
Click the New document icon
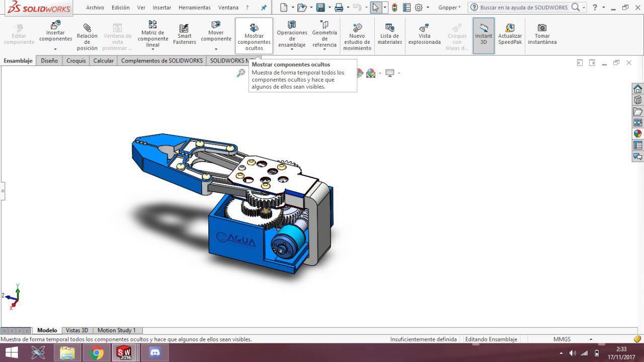[284, 8]
